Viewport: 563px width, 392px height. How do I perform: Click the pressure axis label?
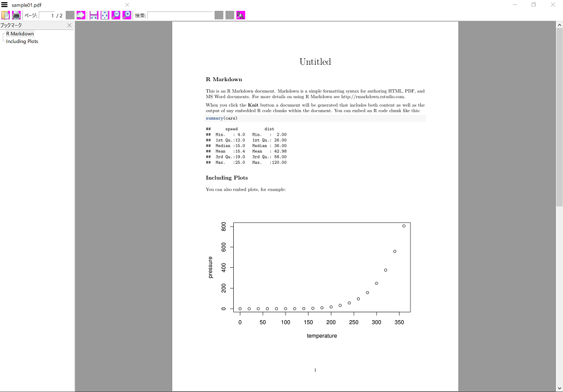(x=210, y=267)
